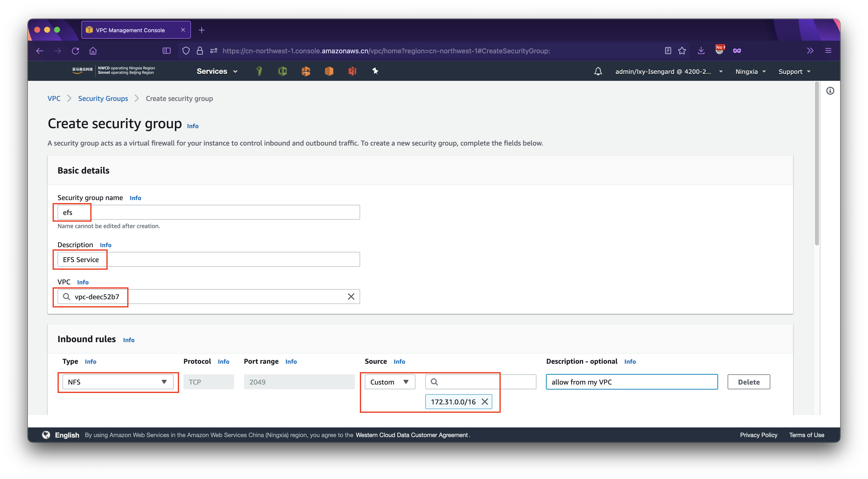The width and height of the screenshot is (868, 479).
Task: Click the EFS Service description field
Action: click(x=209, y=259)
